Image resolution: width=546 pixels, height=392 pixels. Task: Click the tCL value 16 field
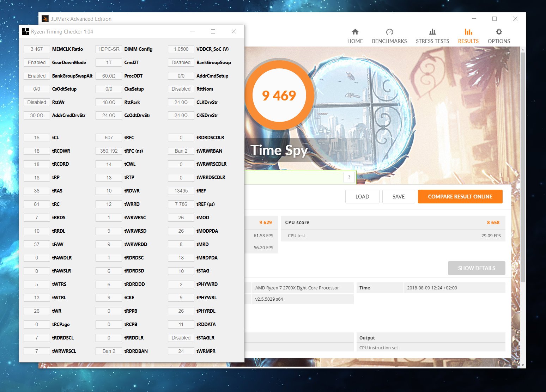(37, 137)
